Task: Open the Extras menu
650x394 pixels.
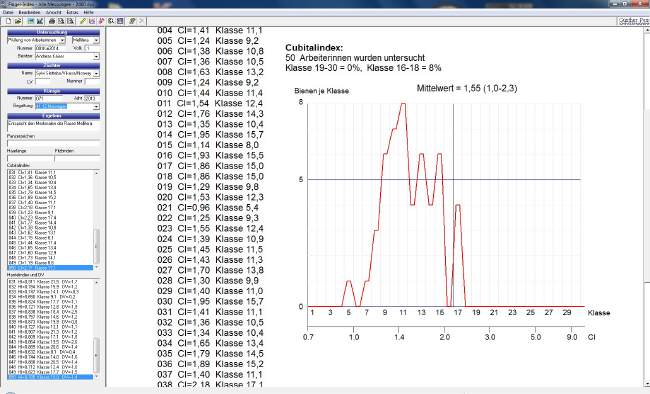Action: (x=72, y=12)
